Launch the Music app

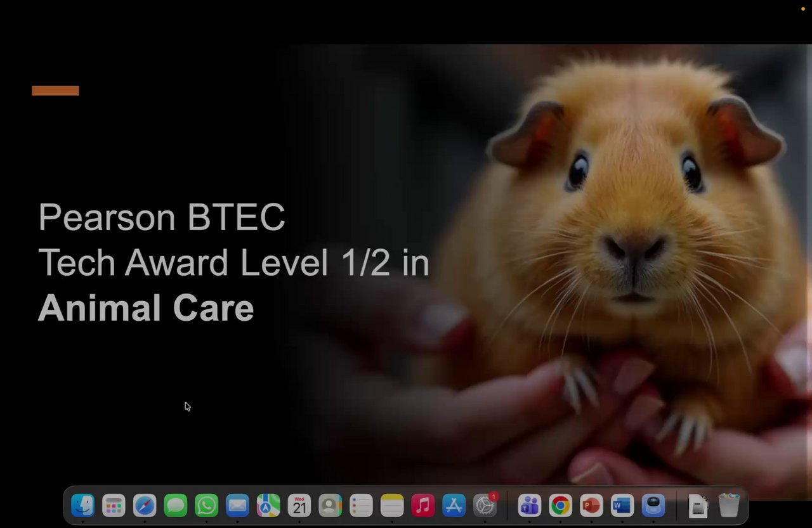[423, 505]
